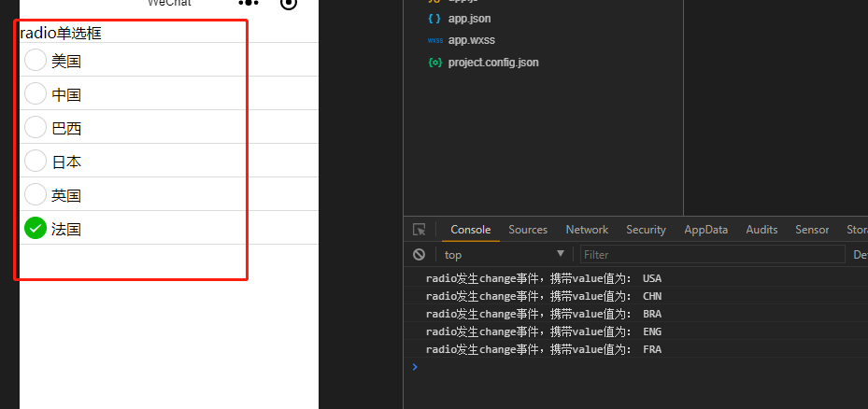Open app.wxss in the file tree
The width and height of the screenshot is (868, 409).
coord(472,40)
